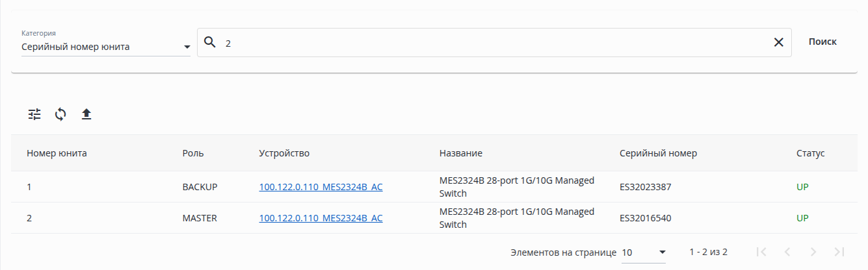
Task: Click the refresh table icon
Action: tap(60, 114)
